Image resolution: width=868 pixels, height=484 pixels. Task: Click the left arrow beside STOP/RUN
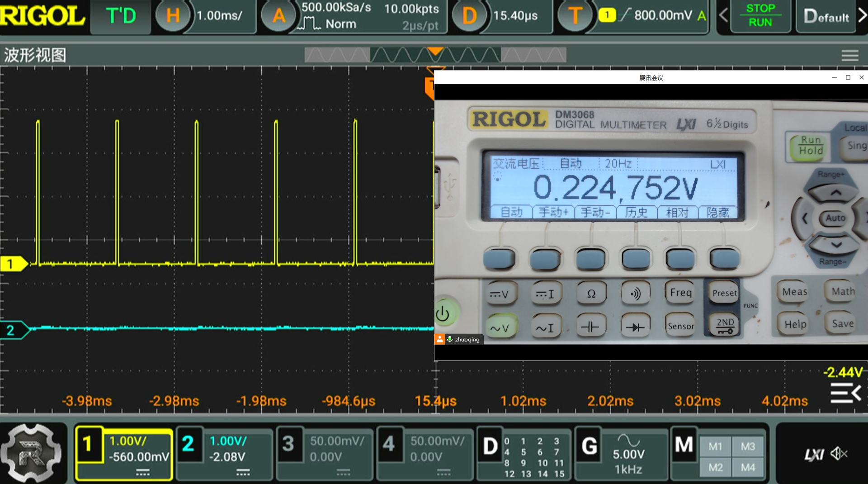(x=723, y=16)
